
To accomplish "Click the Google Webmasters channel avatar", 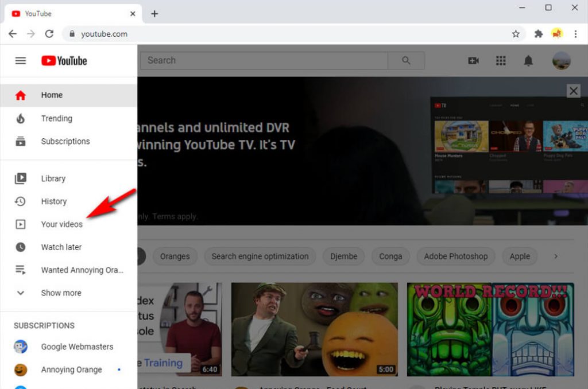I will [20, 347].
